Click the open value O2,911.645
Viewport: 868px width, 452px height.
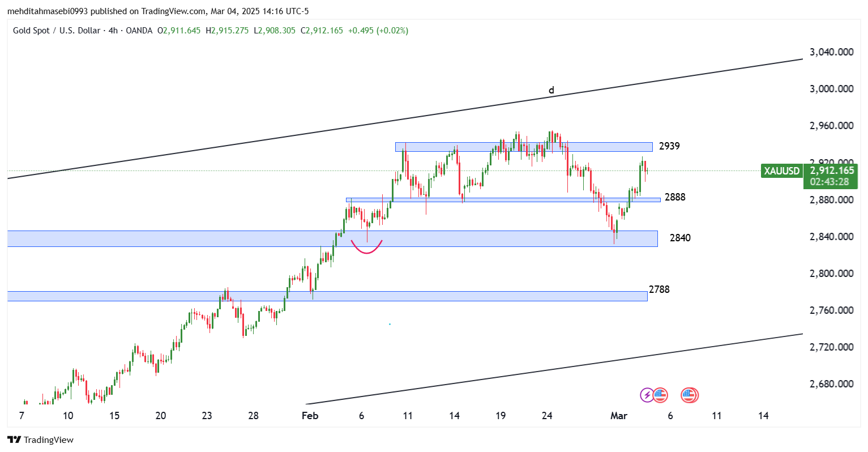(x=179, y=31)
